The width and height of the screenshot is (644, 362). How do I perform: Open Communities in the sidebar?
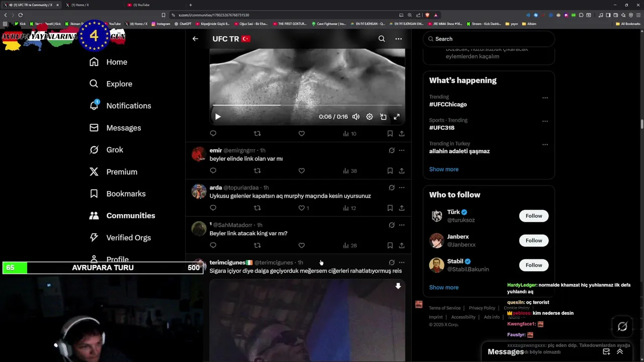[x=122, y=216]
